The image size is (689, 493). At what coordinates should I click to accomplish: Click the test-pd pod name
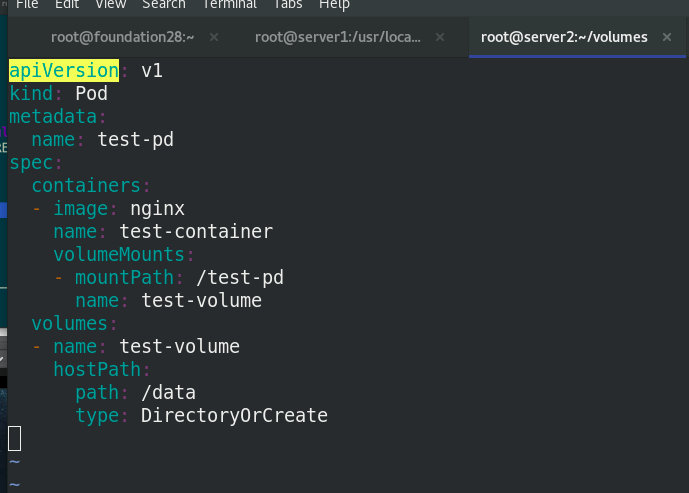click(135, 140)
